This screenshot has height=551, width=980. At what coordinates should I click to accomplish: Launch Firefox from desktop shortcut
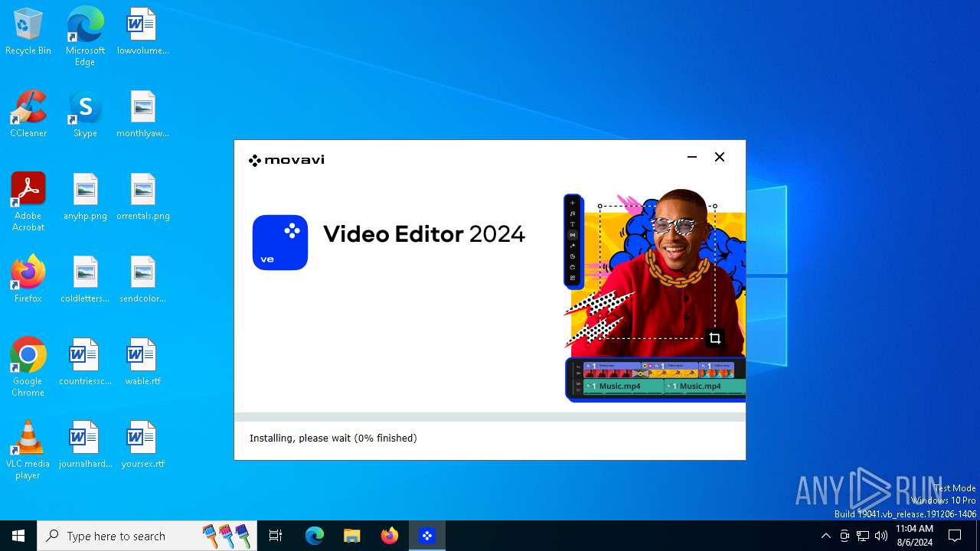(x=28, y=279)
